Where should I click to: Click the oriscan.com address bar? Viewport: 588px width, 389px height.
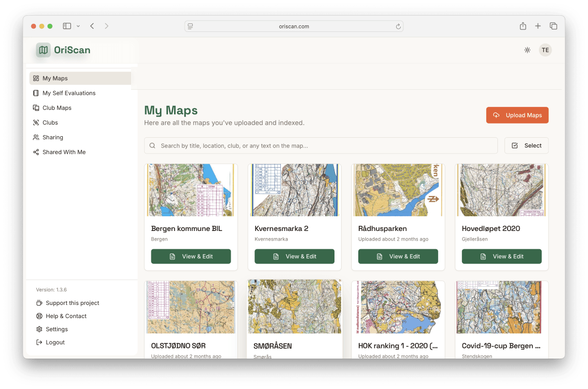[294, 26]
